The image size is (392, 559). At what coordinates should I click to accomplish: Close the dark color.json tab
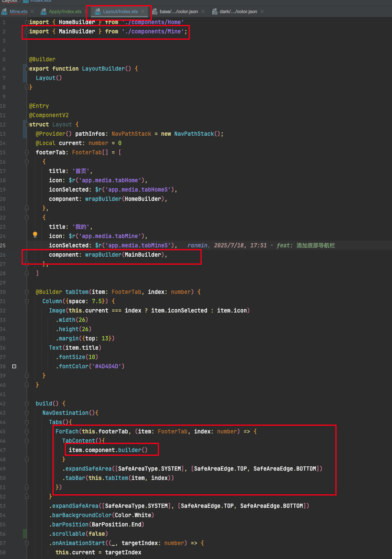(262, 11)
